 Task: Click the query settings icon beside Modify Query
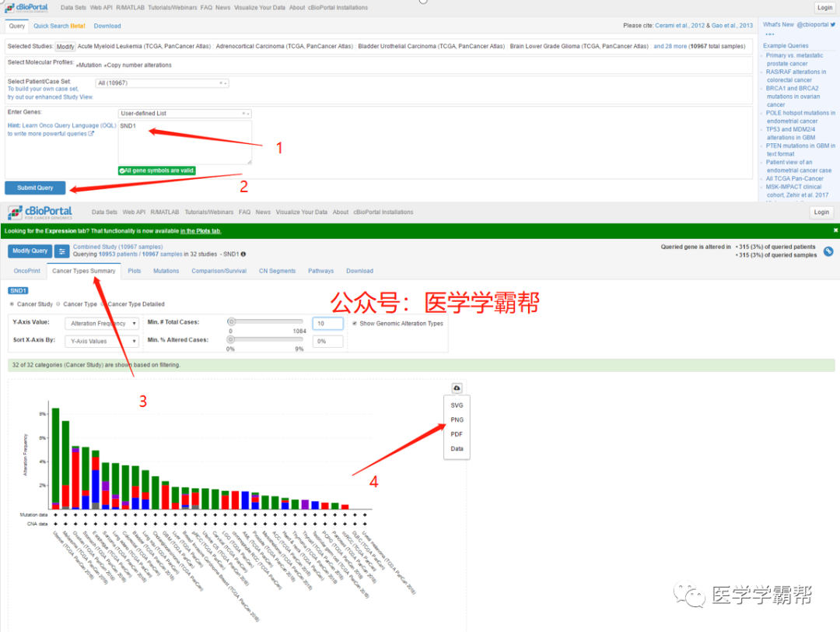pos(61,251)
